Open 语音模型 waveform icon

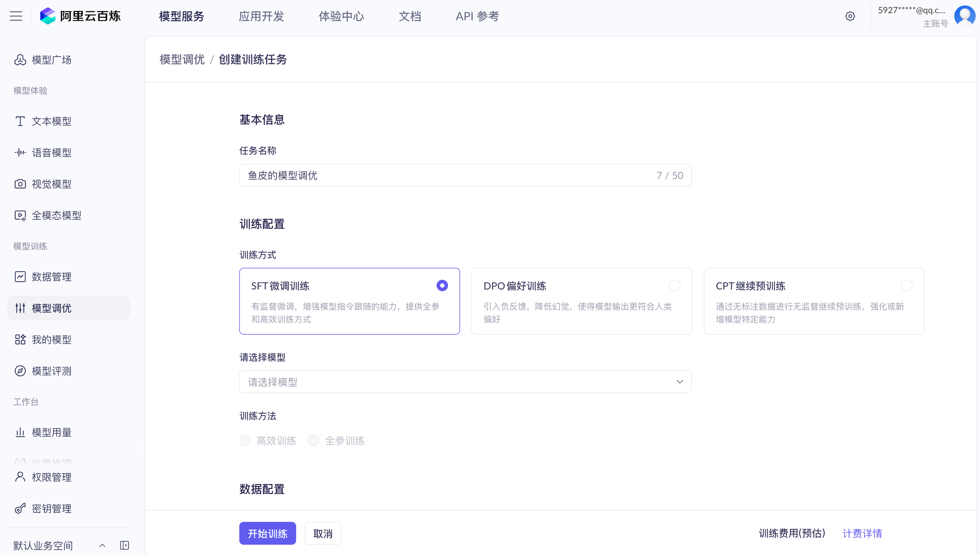[x=20, y=152]
